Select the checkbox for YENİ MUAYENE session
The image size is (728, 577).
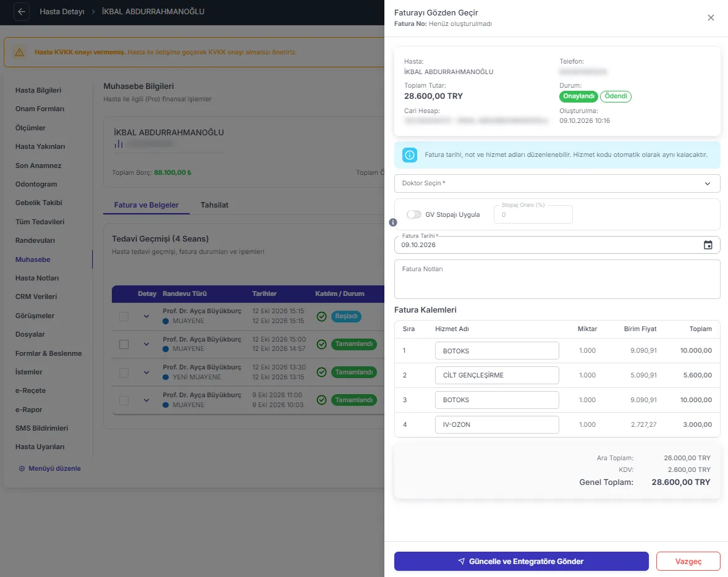click(124, 373)
